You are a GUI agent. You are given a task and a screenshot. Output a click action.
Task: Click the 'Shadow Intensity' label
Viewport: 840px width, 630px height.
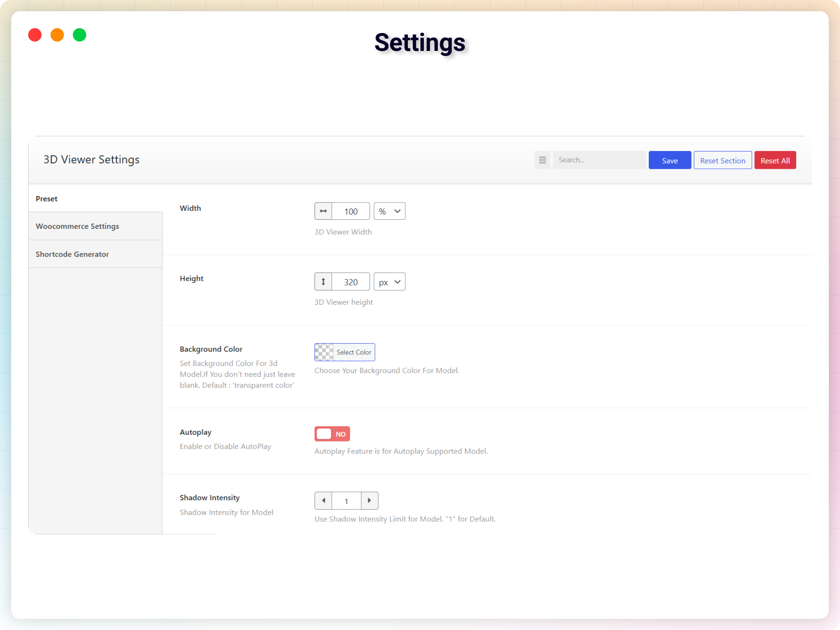(210, 497)
